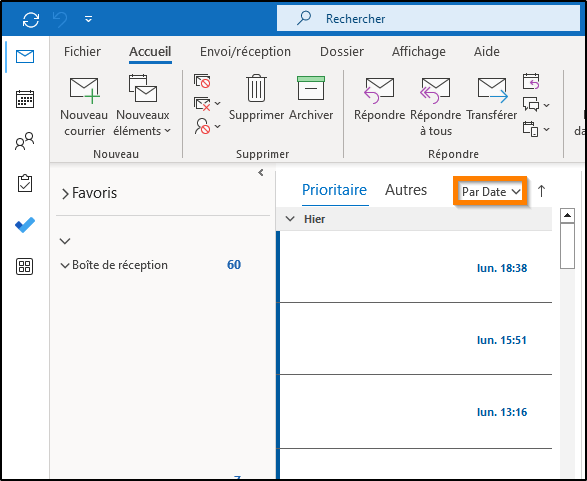Open the Junk email block sender dropdown
Image resolution: width=587 pixels, height=481 pixels.
pyautogui.click(x=207, y=127)
